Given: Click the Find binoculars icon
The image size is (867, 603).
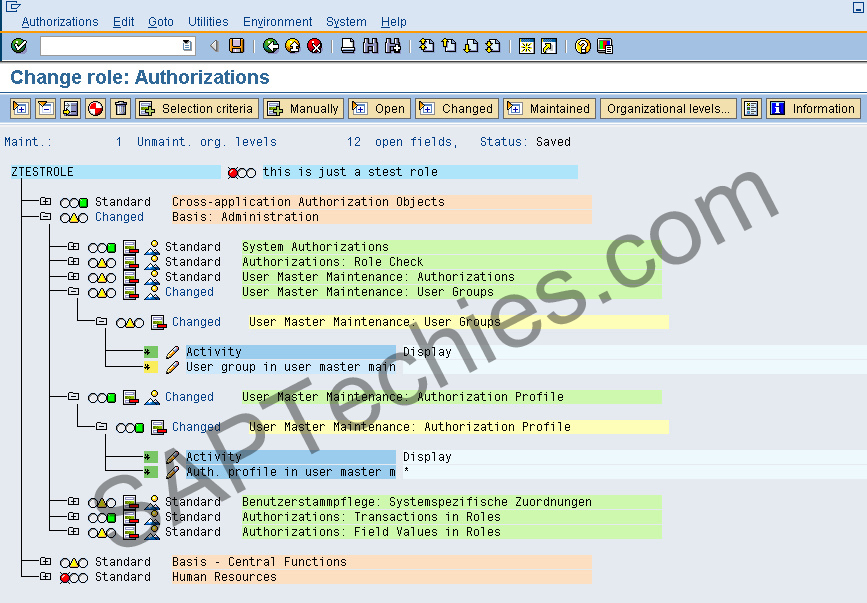Looking at the screenshot, I should [x=372, y=46].
